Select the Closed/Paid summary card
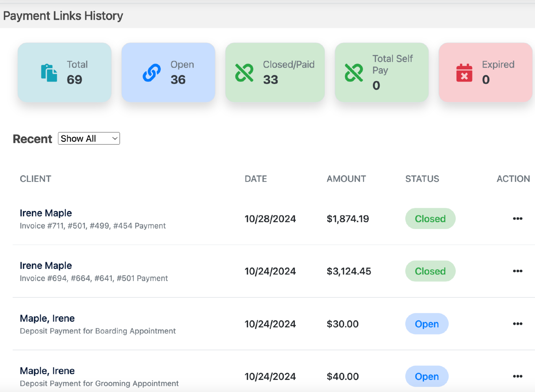Viewport: 535px width, 392px height. point(275,72)
